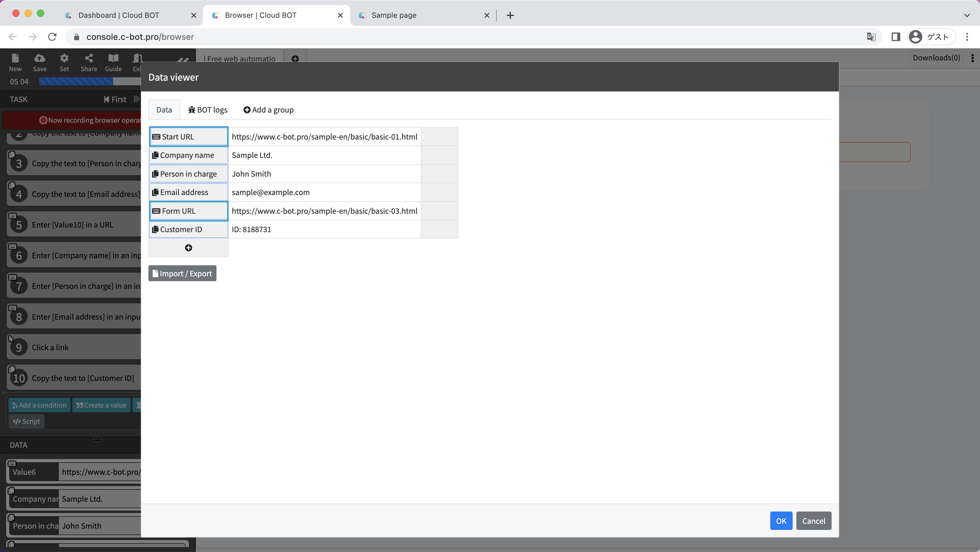Open the browser side panel icon
980x552 pixels.
896,37
